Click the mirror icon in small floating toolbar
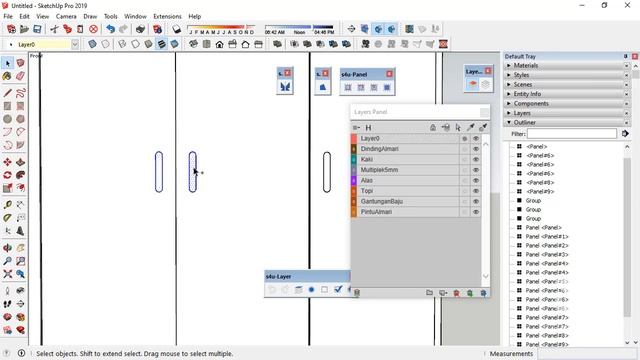Viewport: 640px width, 360px height. pyautogui.click(x=284, y=87)
